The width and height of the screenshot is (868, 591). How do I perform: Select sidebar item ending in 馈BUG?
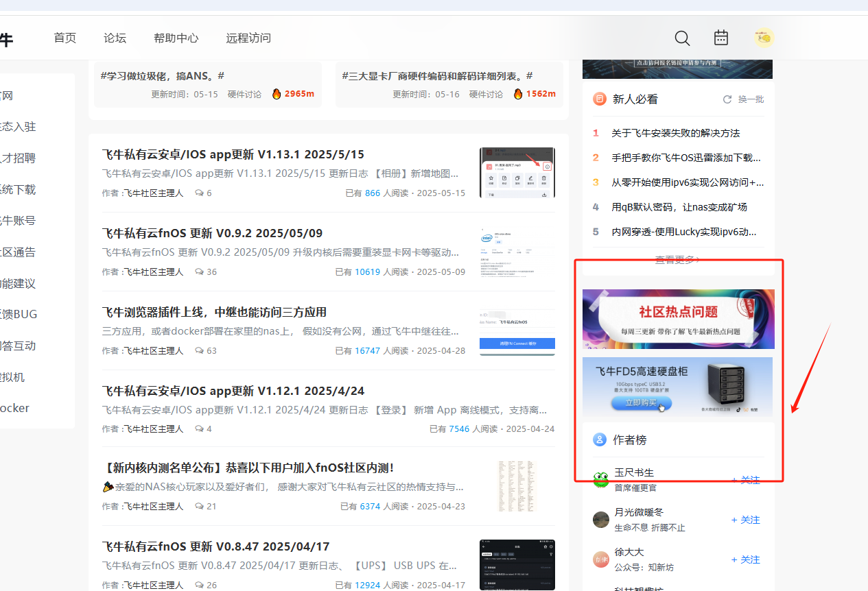coord(19,315)
